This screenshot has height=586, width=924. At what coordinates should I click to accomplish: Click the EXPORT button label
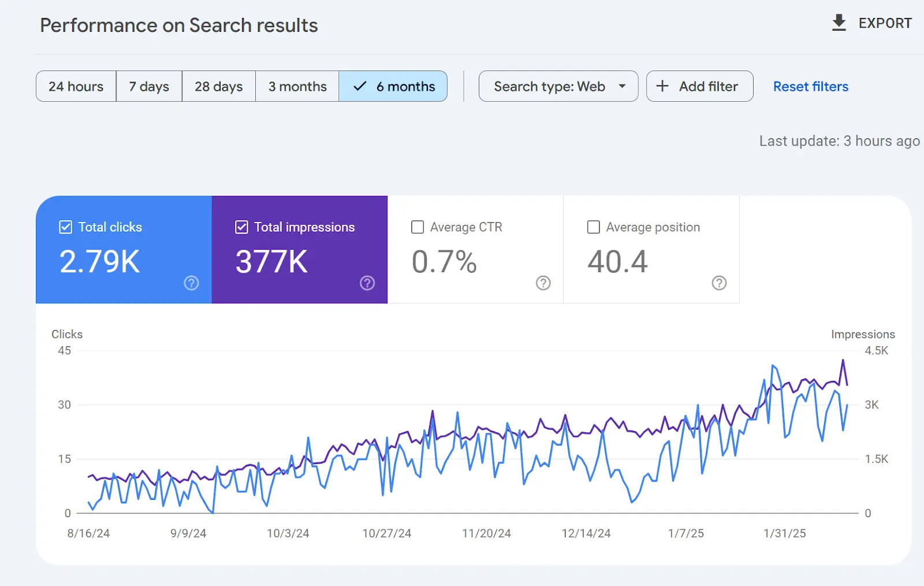(885, 23)
